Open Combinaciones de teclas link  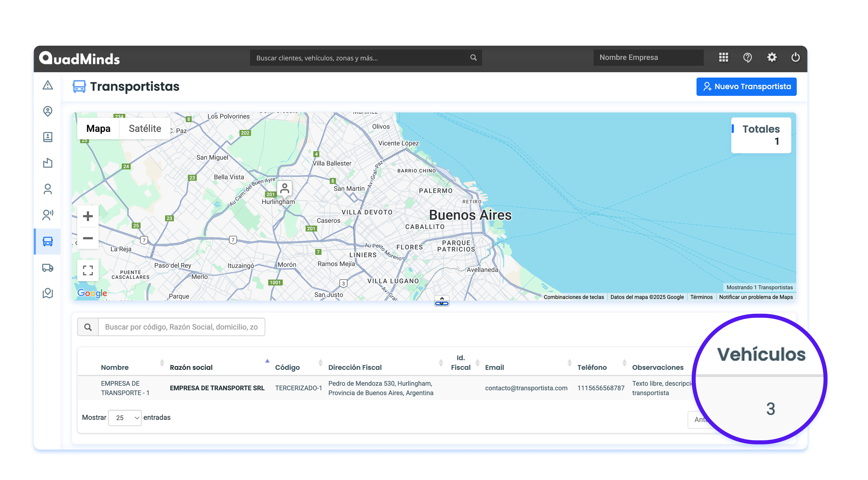pyautogui.click(x=573, y=297)
